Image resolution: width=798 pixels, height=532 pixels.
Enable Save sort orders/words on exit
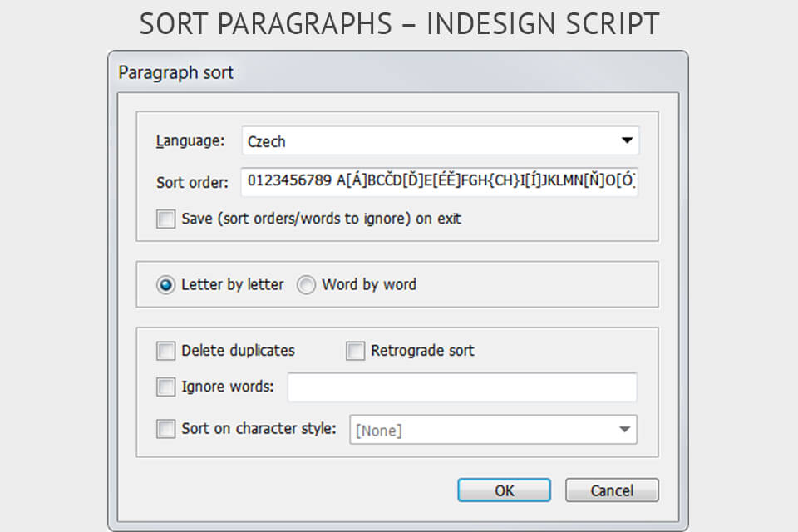point(165,219)
